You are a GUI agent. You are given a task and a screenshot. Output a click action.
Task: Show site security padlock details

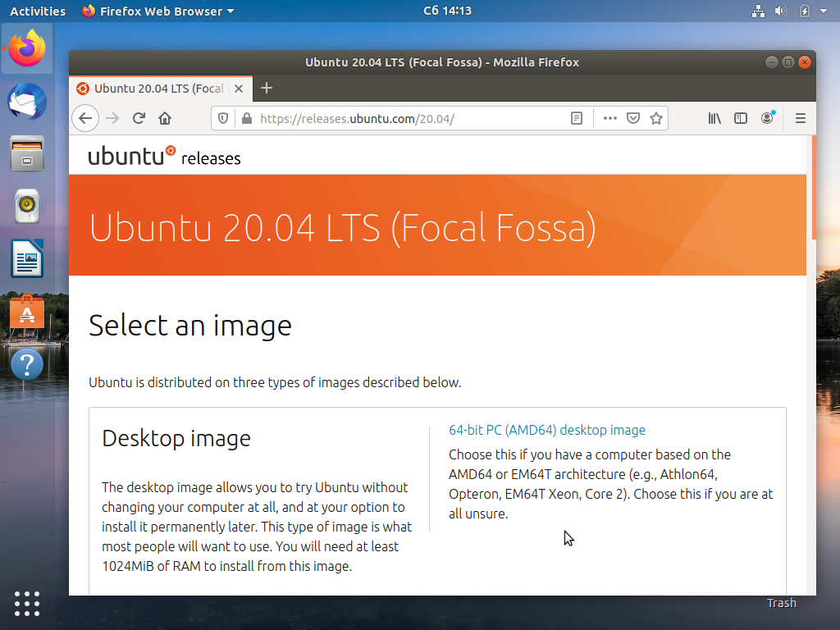tap(246, 118)
